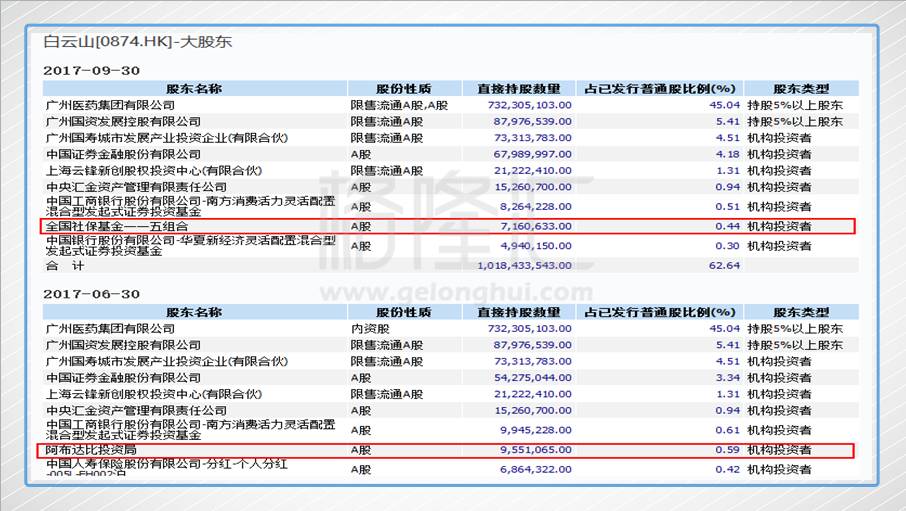Select the holding value 54,275,044.00

point(532,377)
